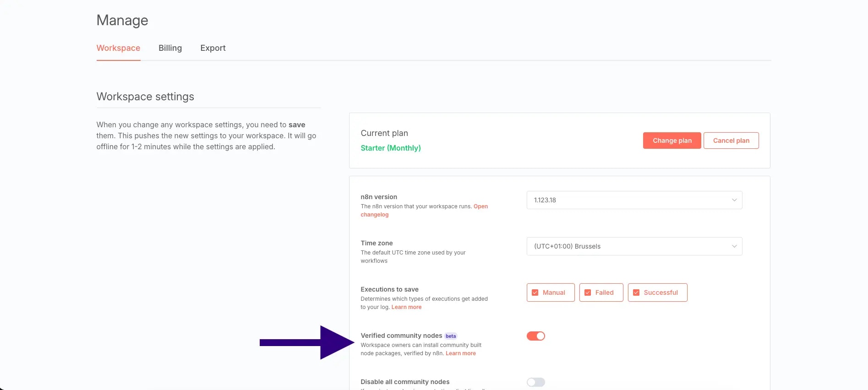
Task: Open the Export tab
Action: click(213, 48)
